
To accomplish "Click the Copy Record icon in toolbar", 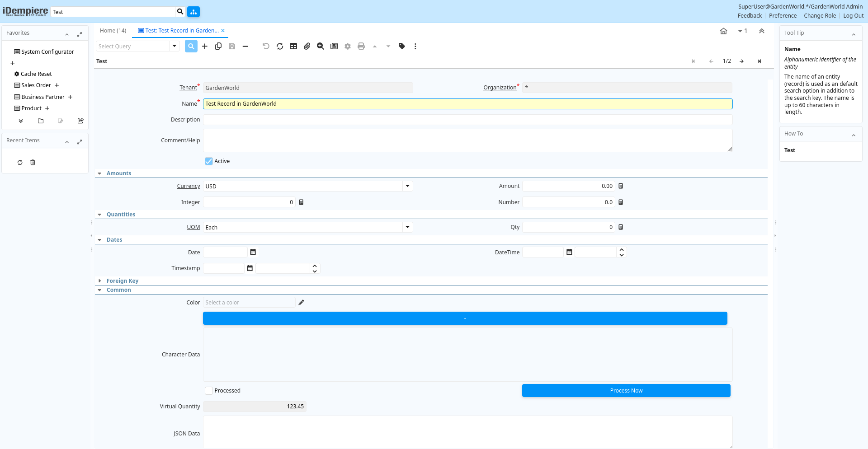I will [x=218, y=46].
